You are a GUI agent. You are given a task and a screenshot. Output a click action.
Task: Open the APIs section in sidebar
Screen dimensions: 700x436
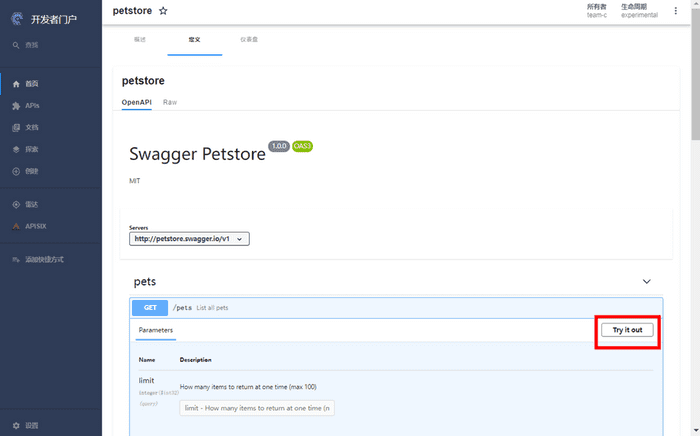coord(25,106)
